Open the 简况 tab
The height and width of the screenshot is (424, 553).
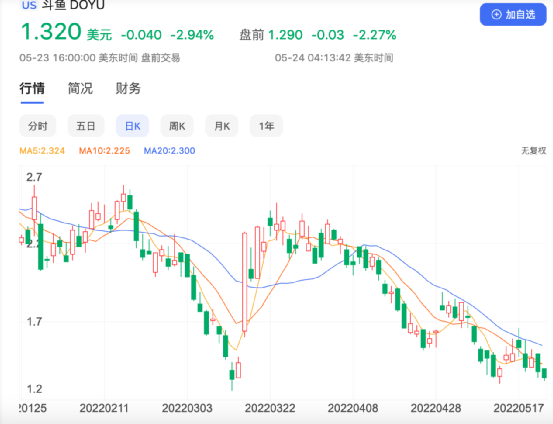click(80, 88)
